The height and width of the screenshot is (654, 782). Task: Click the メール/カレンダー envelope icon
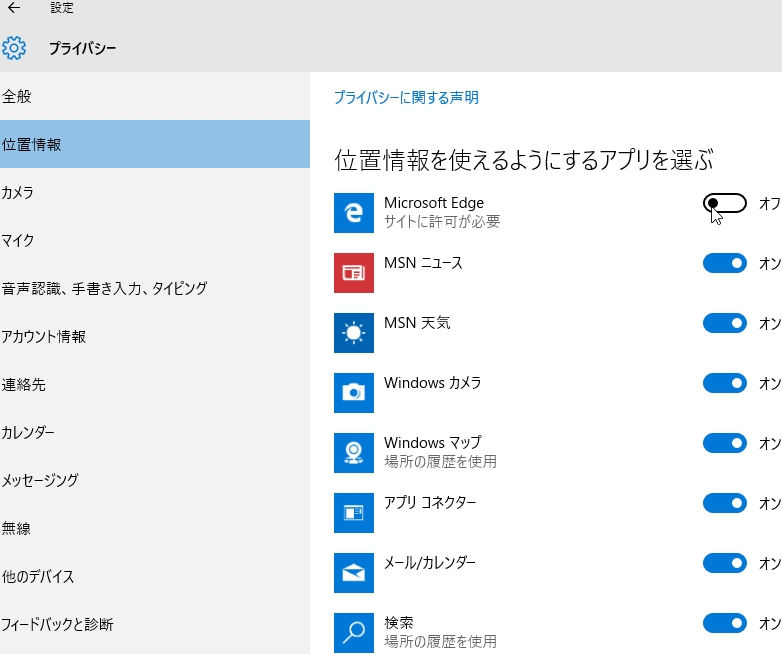354,573
